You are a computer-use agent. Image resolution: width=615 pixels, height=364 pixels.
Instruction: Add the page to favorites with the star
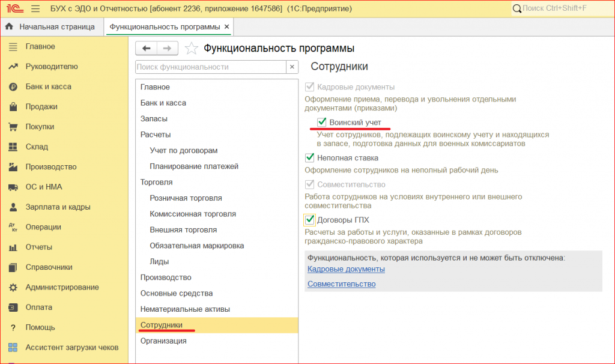pyautogui.click(x=192, y=48)
